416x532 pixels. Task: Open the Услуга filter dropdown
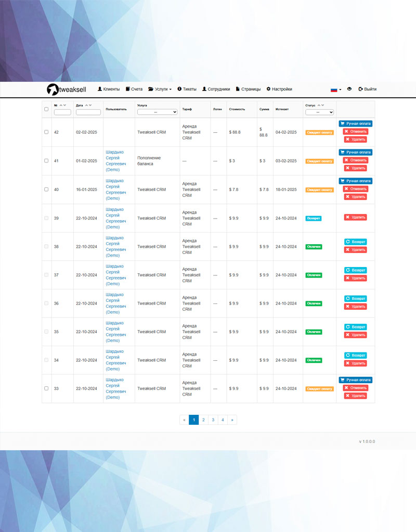pyautogui.click(x=157, y=112)
